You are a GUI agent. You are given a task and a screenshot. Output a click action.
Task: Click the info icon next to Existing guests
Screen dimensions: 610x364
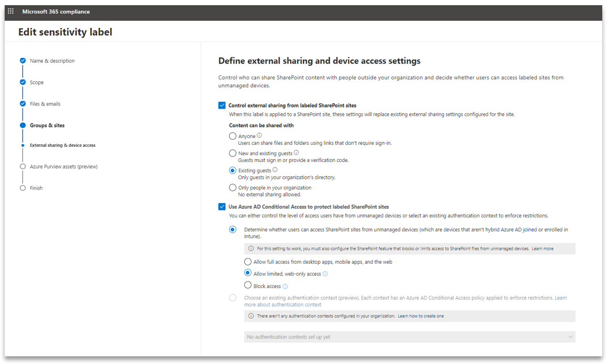[275, 170]
